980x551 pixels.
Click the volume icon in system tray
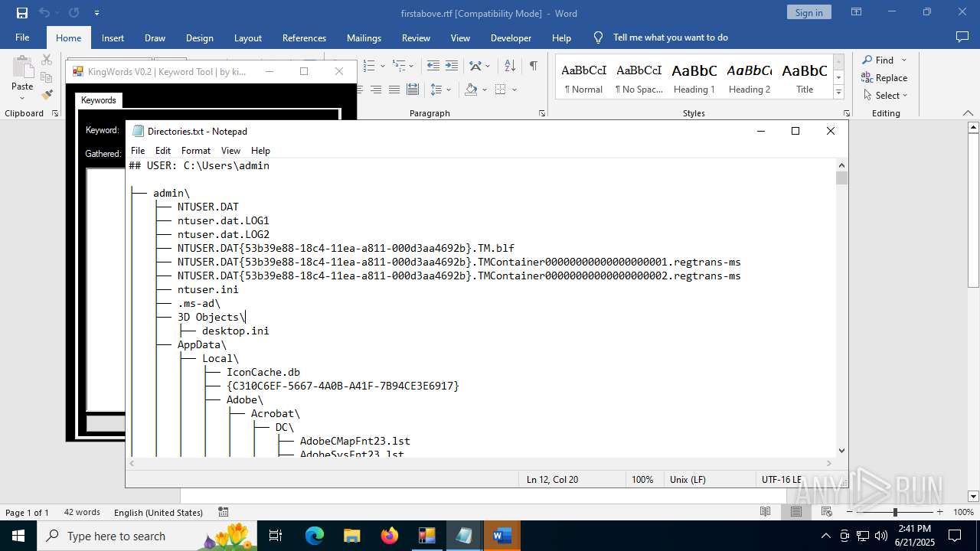pos(881,536)
